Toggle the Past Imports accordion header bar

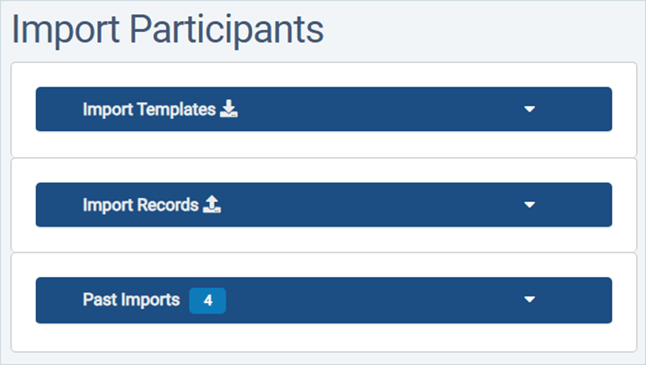(x=324, y=300)
